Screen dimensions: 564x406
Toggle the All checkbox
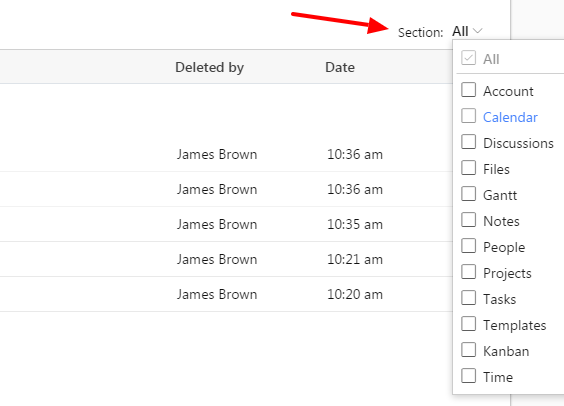(468, 58)
